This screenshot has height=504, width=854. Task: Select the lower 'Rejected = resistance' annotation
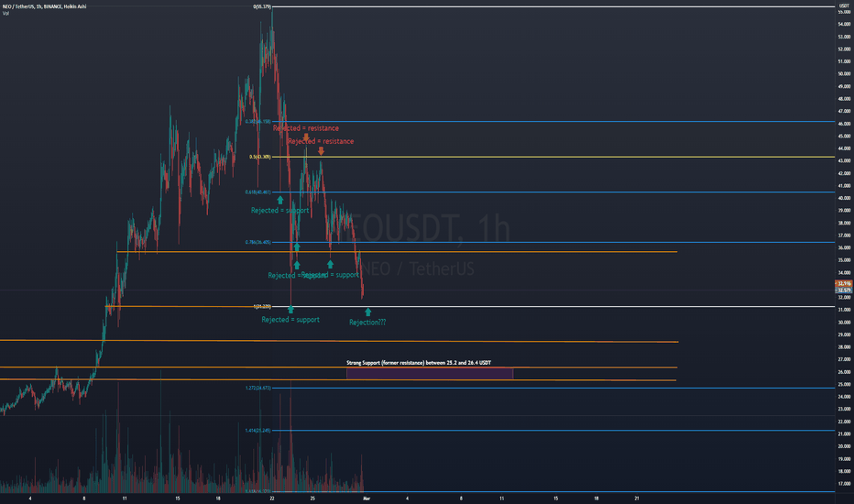[x=321, y=141]
